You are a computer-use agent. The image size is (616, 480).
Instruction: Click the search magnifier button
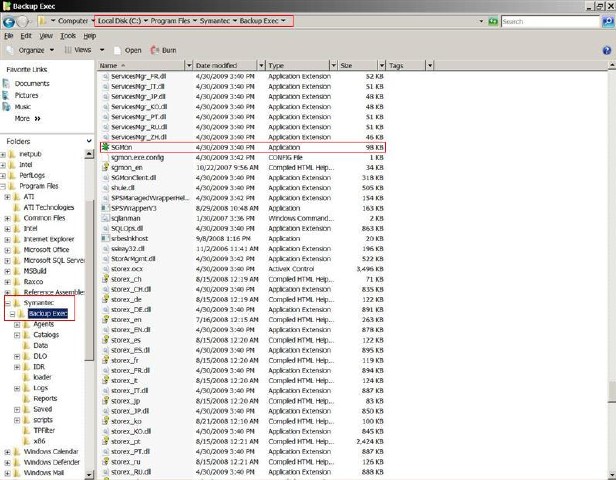click(608, 22)
